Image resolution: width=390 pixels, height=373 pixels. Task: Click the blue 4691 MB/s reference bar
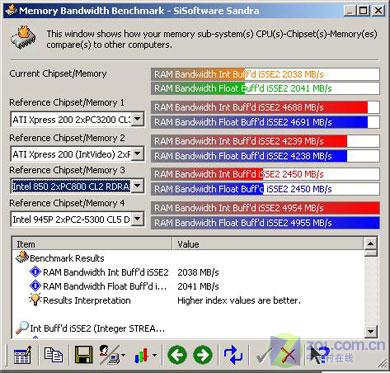[x=265, y=122]
